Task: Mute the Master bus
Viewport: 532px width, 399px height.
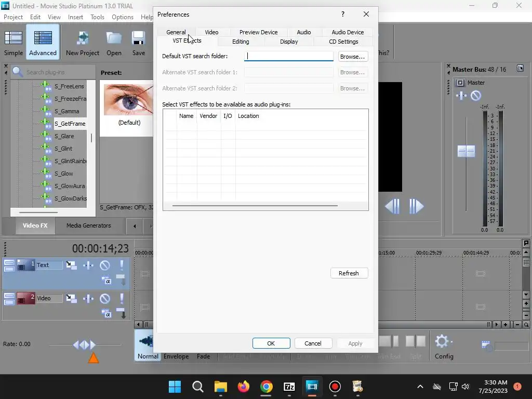Action: tap(476, 96)
